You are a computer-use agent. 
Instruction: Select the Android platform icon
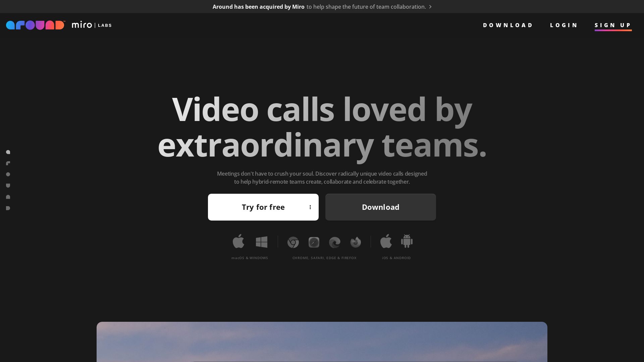pos(407,241)
